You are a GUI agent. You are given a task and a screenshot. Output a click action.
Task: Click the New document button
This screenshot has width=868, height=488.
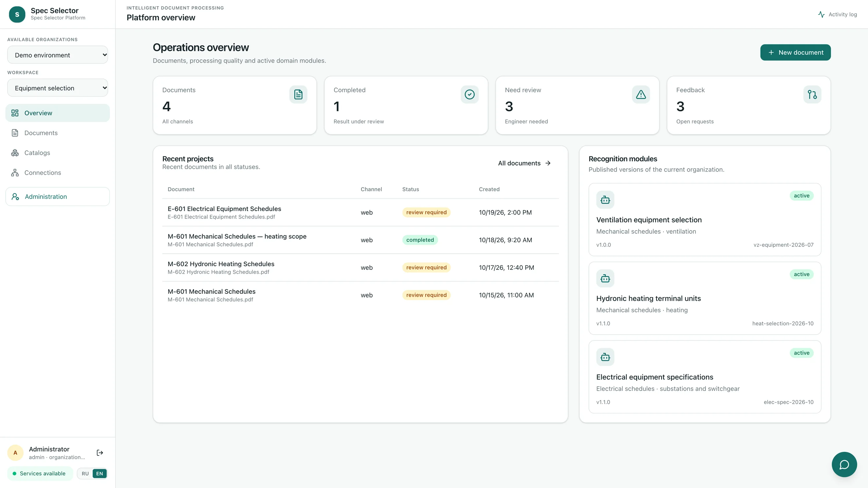[795, 52]
